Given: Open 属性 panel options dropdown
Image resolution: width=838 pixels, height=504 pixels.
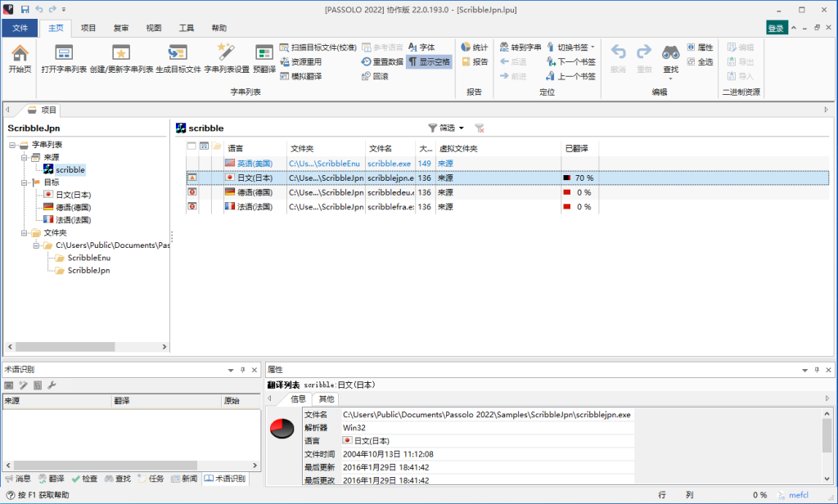Looking at the screenshot, I should point(805,370).
